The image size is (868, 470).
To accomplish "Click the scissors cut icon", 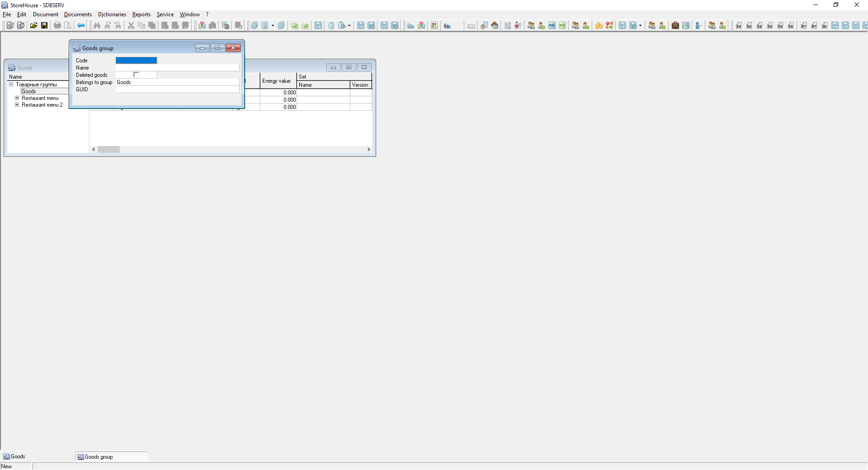I will click(131, 25).
